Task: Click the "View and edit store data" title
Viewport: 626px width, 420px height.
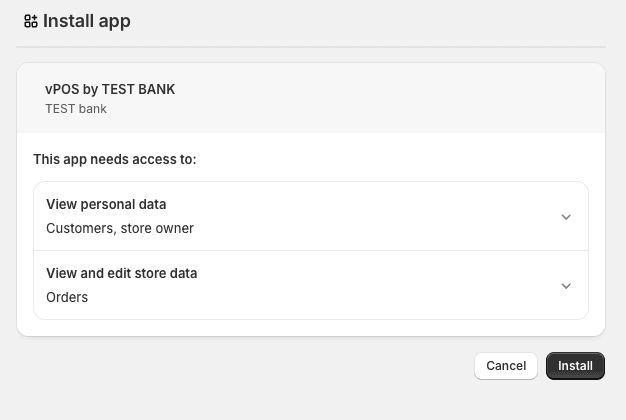Action: 122,274
